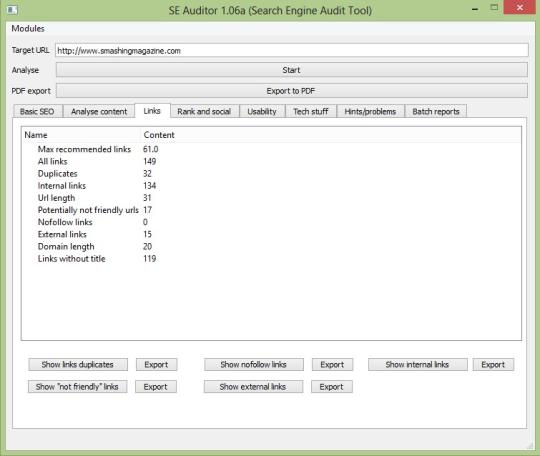Select the External links row
Screen dimensions: 540x456
(x=271, y=234)
